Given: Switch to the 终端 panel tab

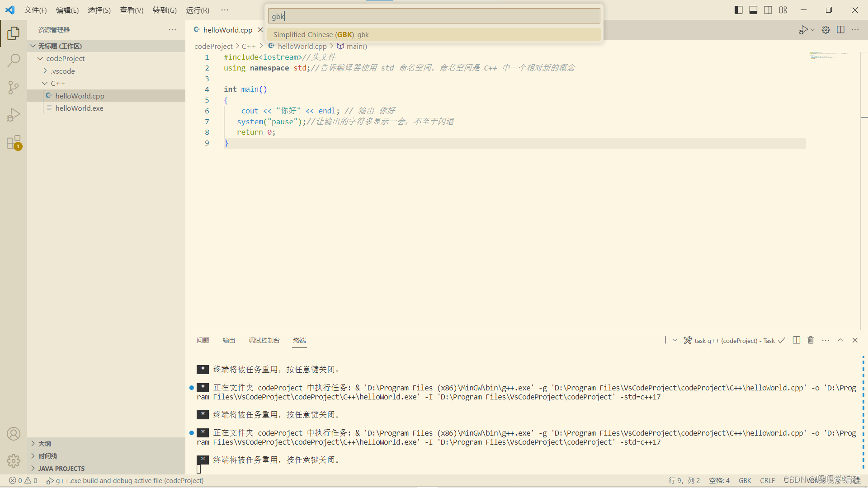Looking at the screenshot, I should (299, 340).
